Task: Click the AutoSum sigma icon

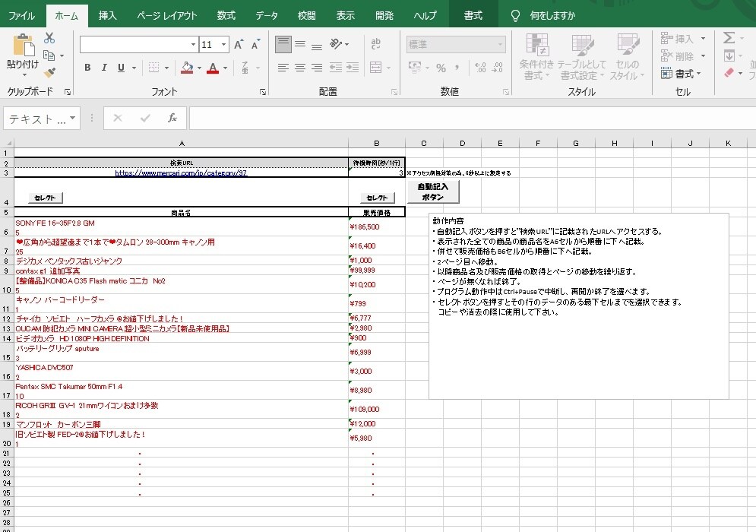Action: click(x=729, y=38)
